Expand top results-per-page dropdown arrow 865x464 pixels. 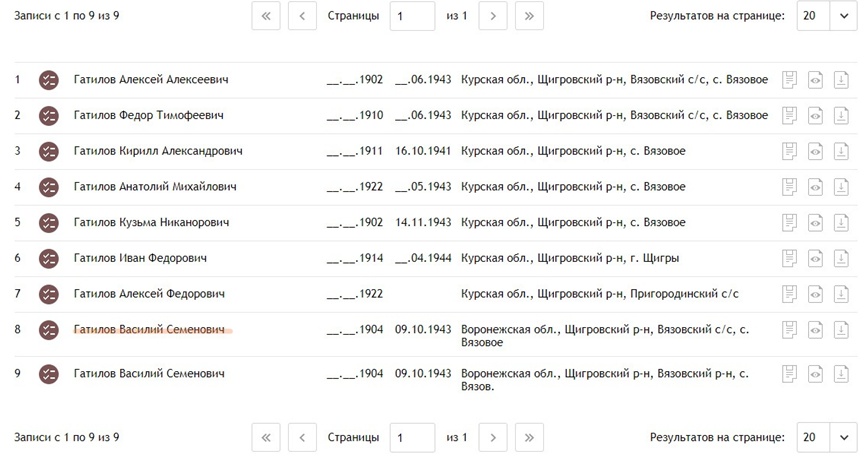point(843,16)
